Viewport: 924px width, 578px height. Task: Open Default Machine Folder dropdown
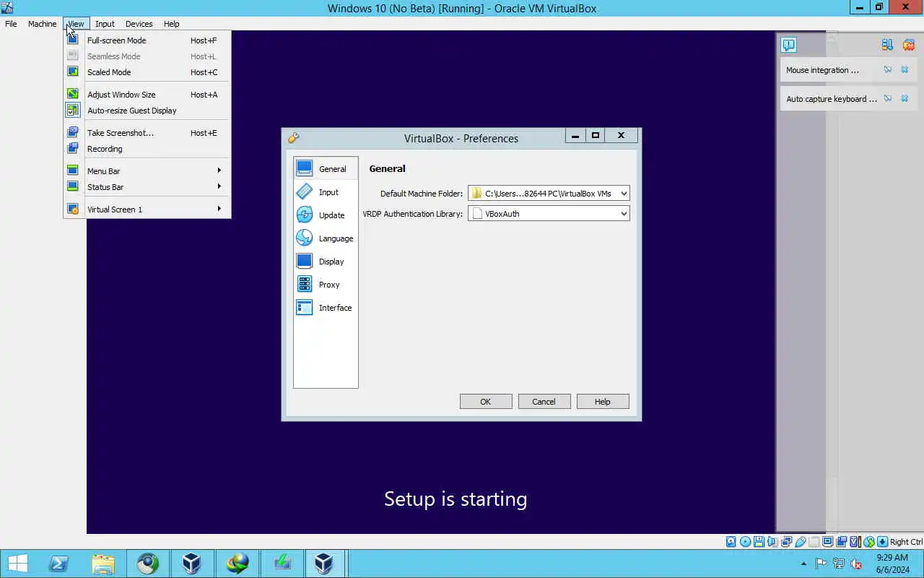click(x=549, y=193)
